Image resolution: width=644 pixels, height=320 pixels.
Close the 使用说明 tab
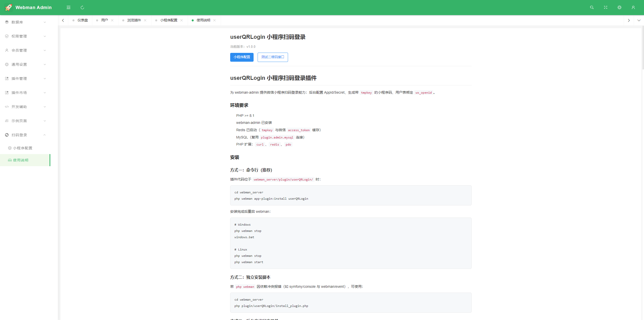(x=214, y=20)
